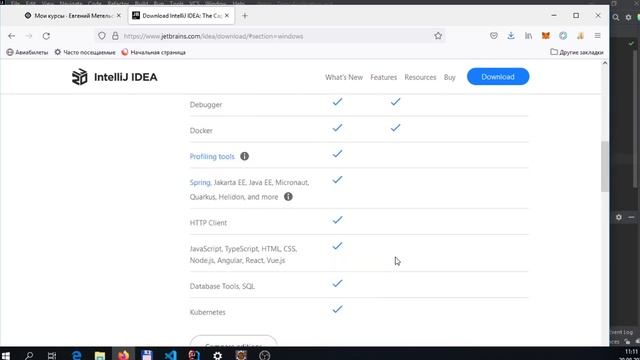This screenshot has height=360, width=640.
Task: Open Visual Studio Code from the taskbar
Action: [x=171, y=355]
